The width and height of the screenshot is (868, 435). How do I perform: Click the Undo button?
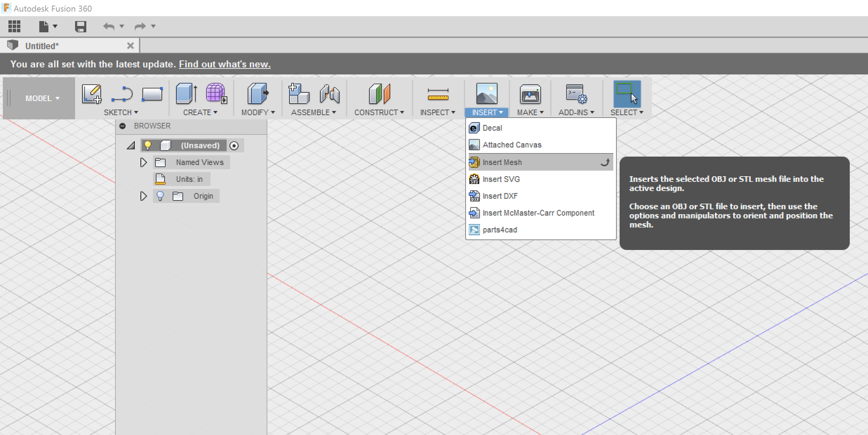[109, 26]
